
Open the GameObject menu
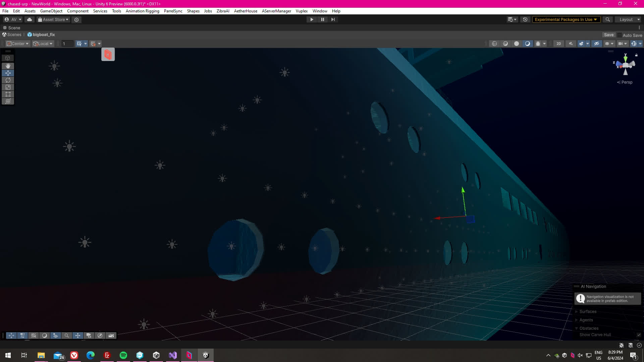tap(51, 11)
